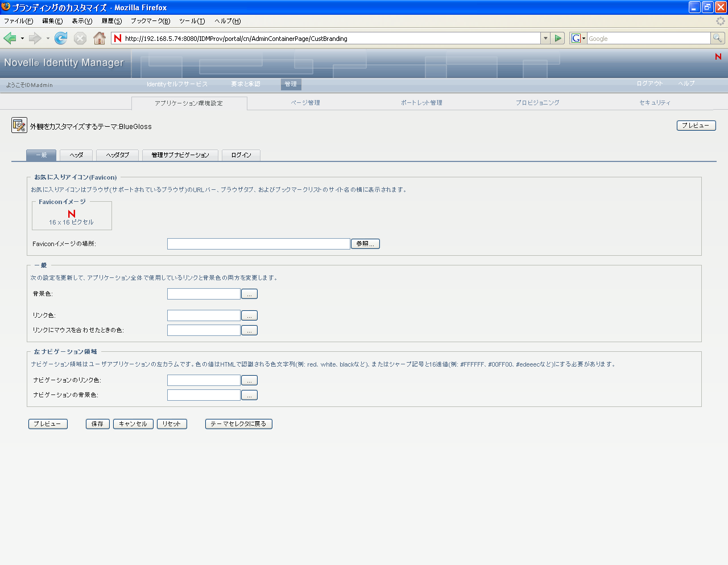Click the プレビュー button beside 保存
The image size is (728, 565).
tap(48, 424)
